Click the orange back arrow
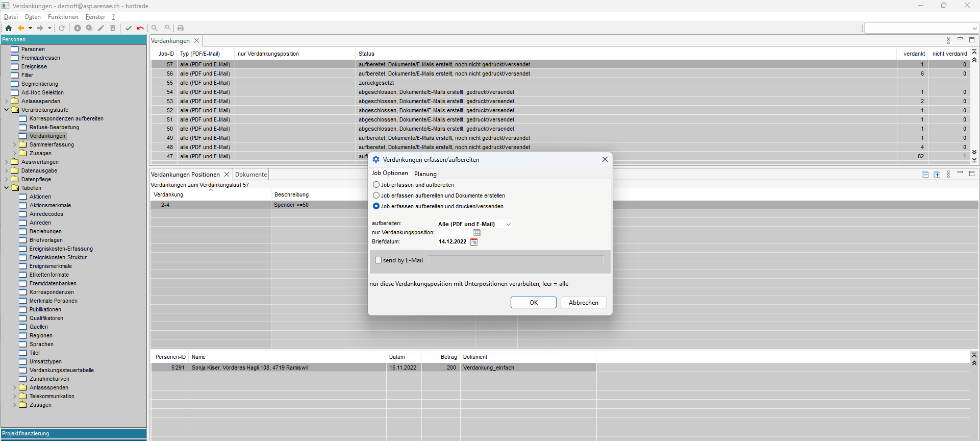 click(21, 28)
